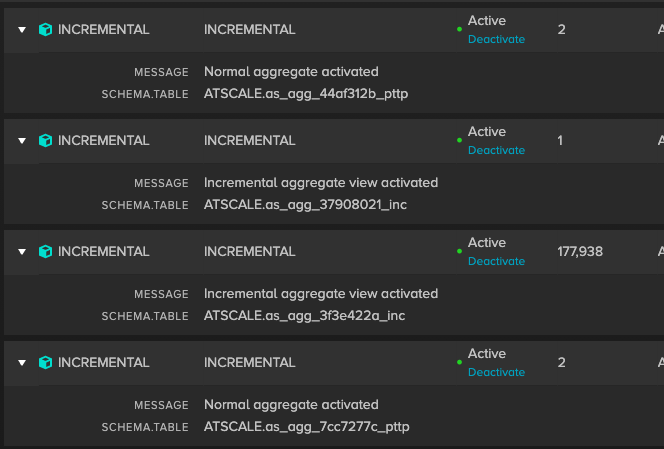Click the green status dot for the 177,938-row aggregate
This screenshot has height=449, width=664.
coord(459,251)
